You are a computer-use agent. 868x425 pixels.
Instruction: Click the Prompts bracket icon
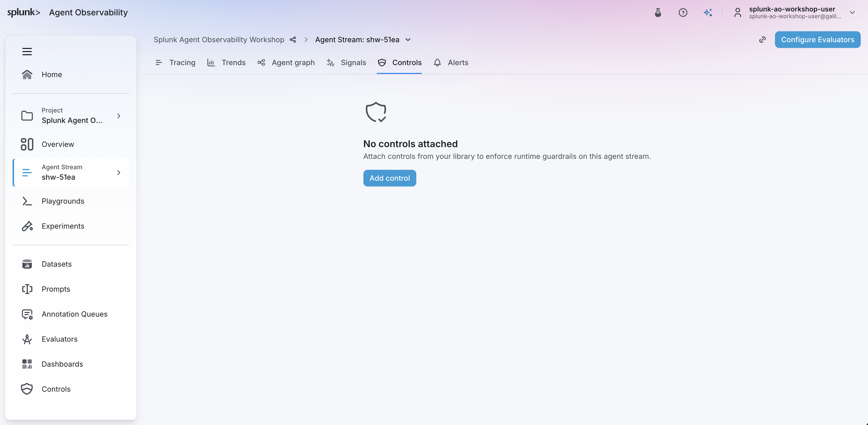pyautogui.click(x=27, y=289)
